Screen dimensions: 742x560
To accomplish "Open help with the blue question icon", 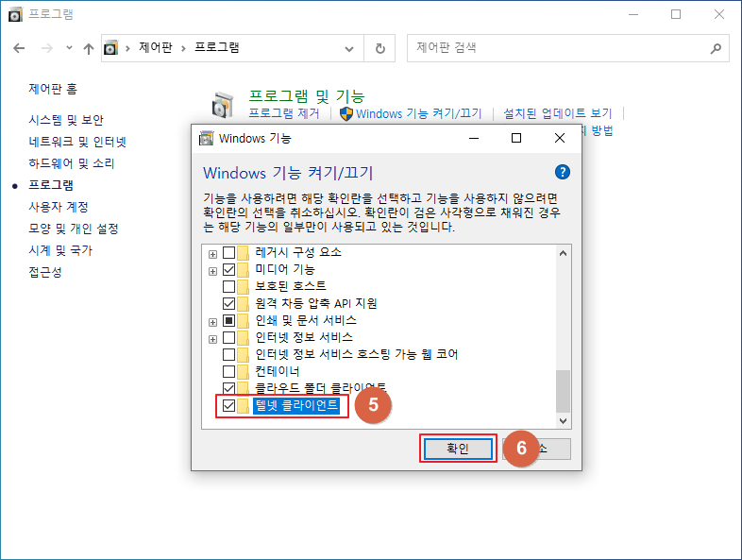I will [x=563, y=172].
